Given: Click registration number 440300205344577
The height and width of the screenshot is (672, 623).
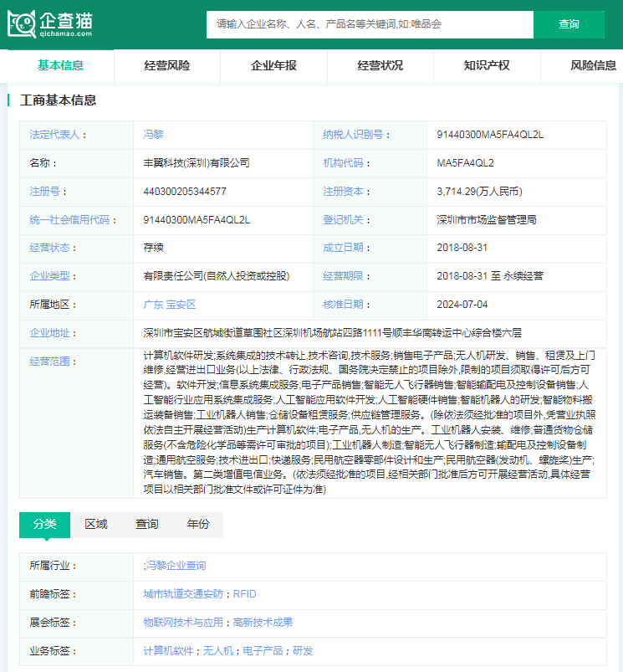Looking at the screenshot, I should [x=185, y=191].
